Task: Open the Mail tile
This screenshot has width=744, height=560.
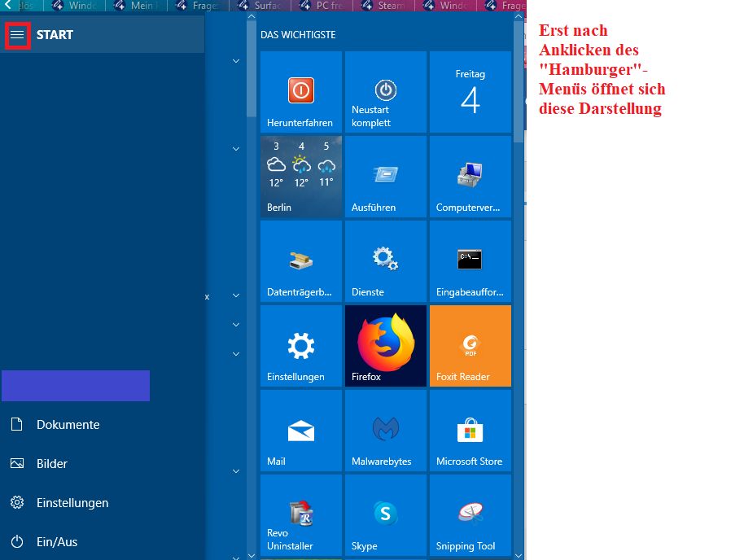Action: point(301,431)
